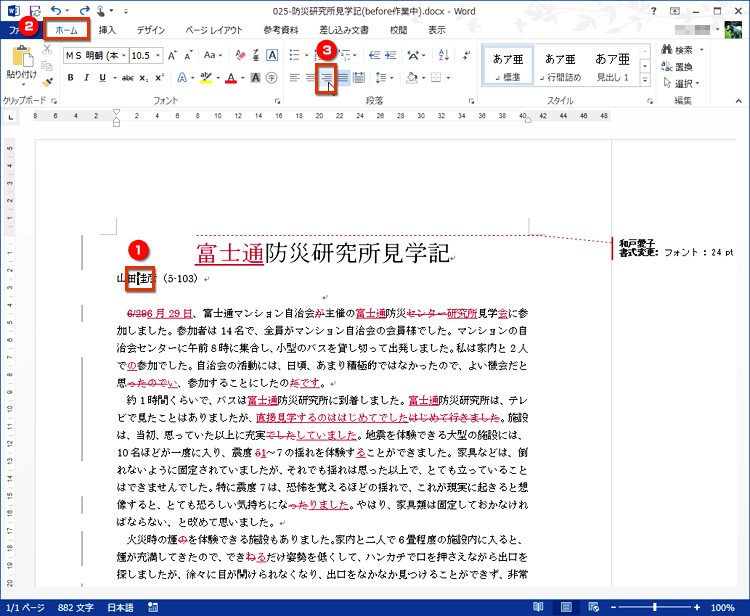
Task: Apply the 見出し 1 heading style
Action: (x=613, y=66)
